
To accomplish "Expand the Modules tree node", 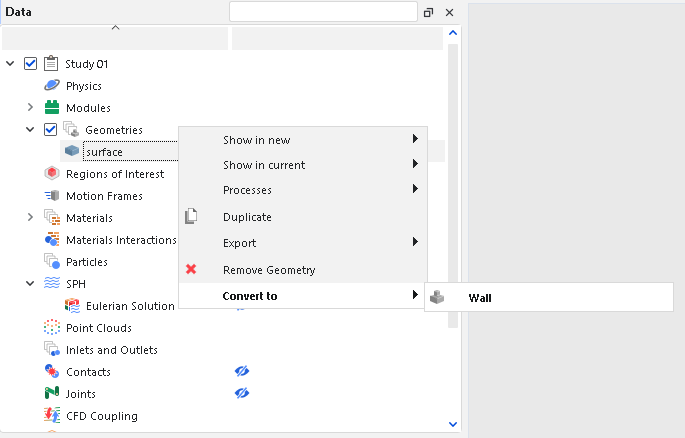I will [x=30, y=108].
